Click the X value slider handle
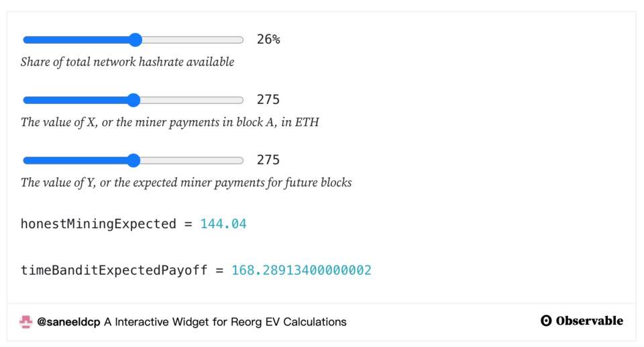This screenshot has width=644, height=347. [133, 100]
